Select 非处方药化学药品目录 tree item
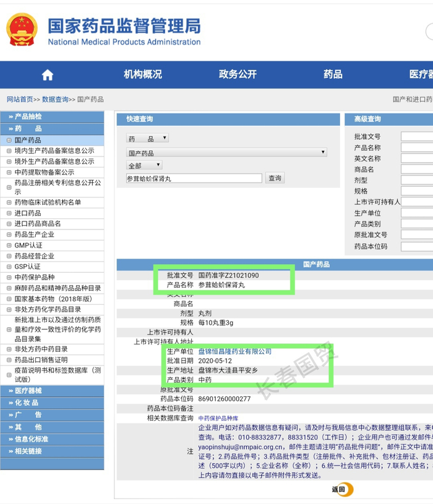Viewport: 433px width, 504px height. (x=48, y=310)
